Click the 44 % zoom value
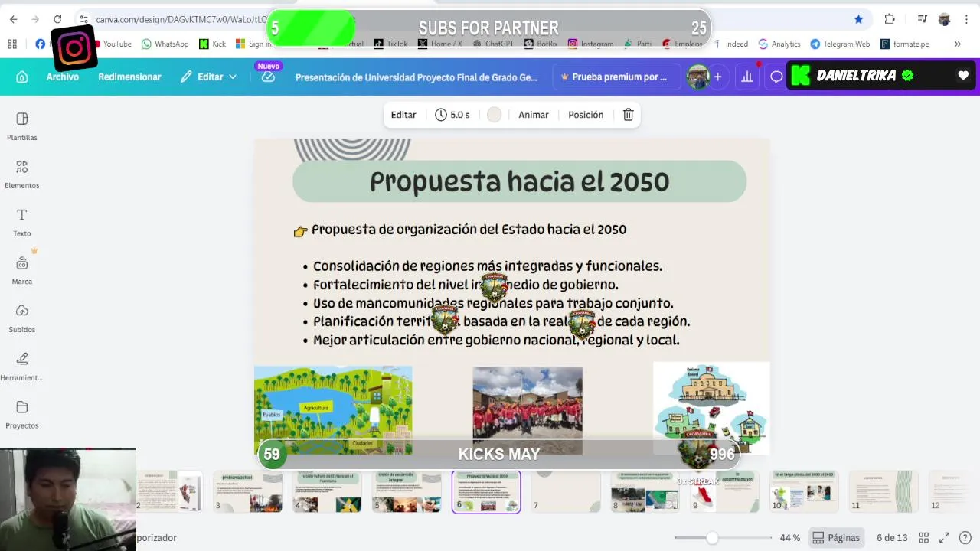980x551 pixels. tap(790, 538)
